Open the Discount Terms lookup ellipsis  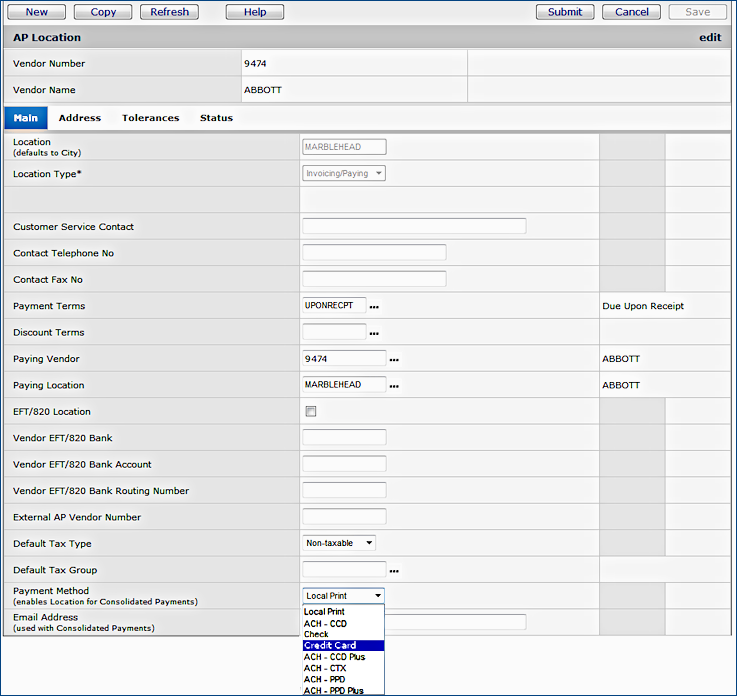(x=374, y=333)
